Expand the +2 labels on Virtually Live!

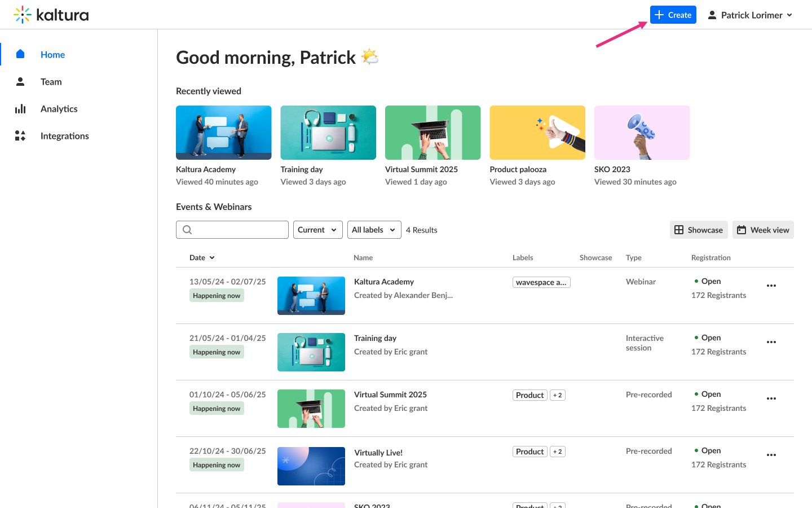click(x=558, y=452)
